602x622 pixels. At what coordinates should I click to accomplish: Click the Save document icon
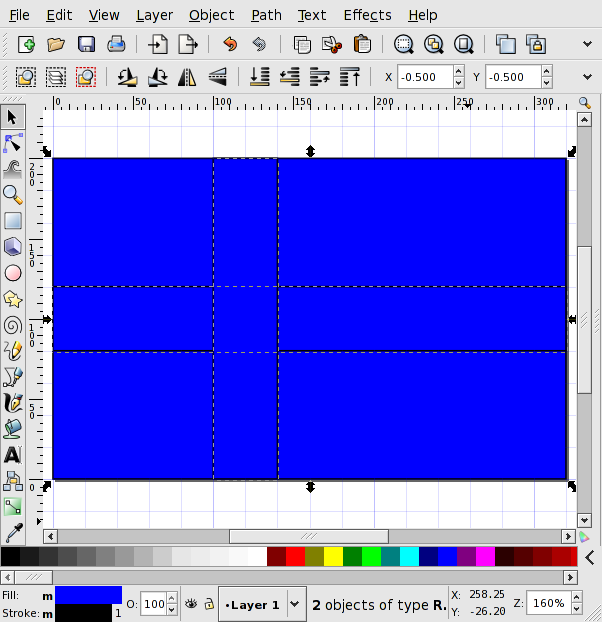[x=86, y=44]
